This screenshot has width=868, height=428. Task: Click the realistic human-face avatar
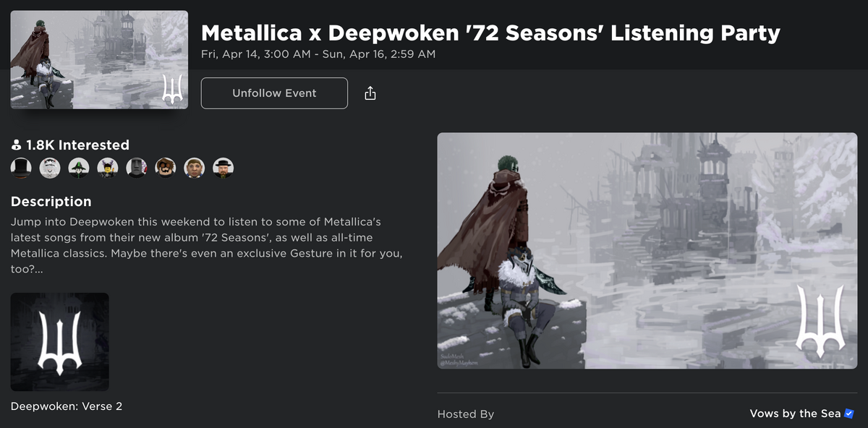[x=194, y=167]
